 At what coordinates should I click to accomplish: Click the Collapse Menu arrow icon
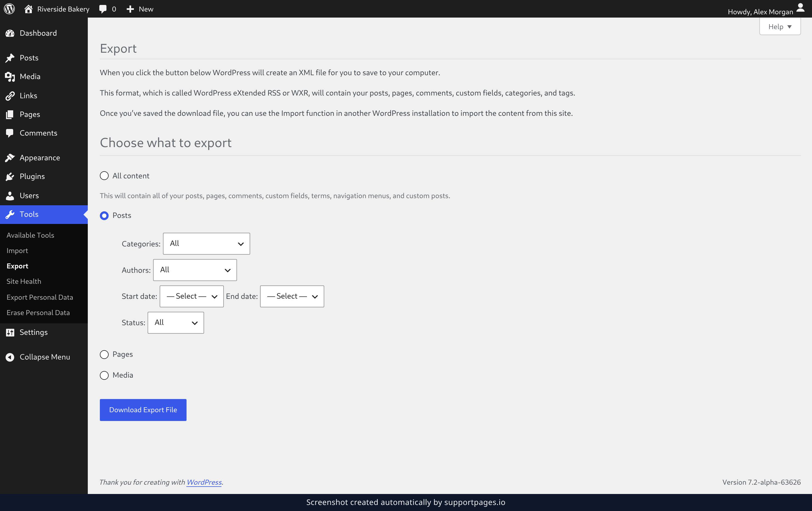pos(10,357)
